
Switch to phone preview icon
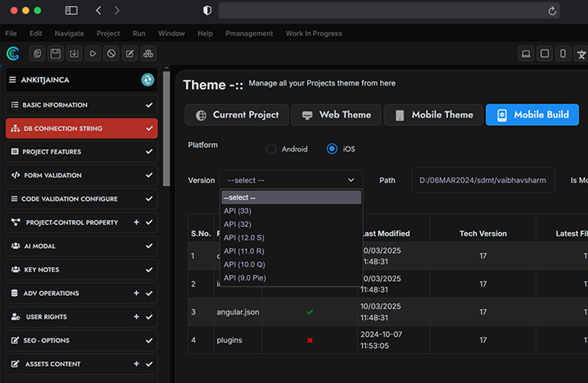(563, 54)
